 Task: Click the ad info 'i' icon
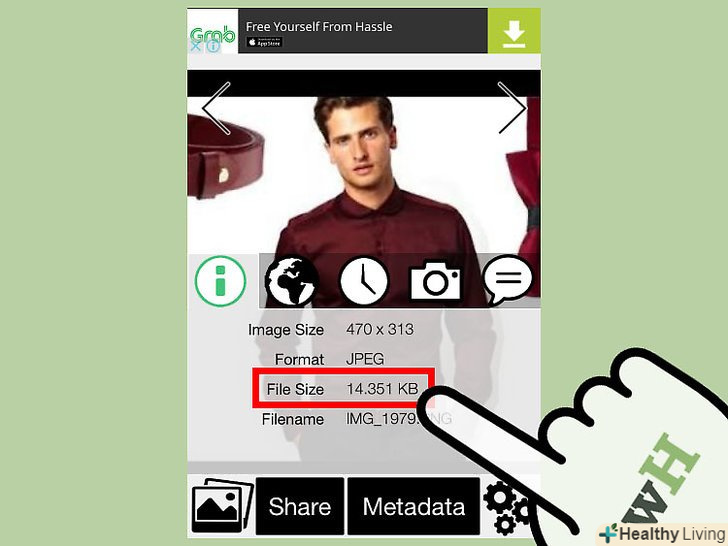click(213, 46)
